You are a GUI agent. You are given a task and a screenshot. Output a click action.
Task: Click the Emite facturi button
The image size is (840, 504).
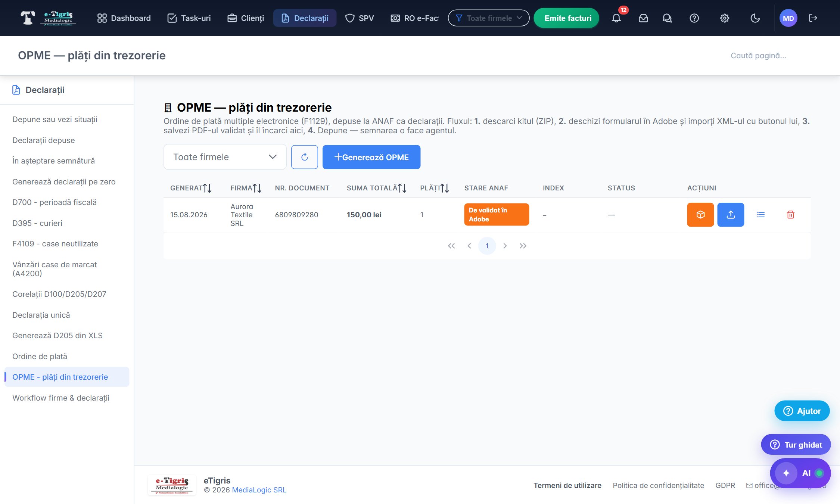567,18
